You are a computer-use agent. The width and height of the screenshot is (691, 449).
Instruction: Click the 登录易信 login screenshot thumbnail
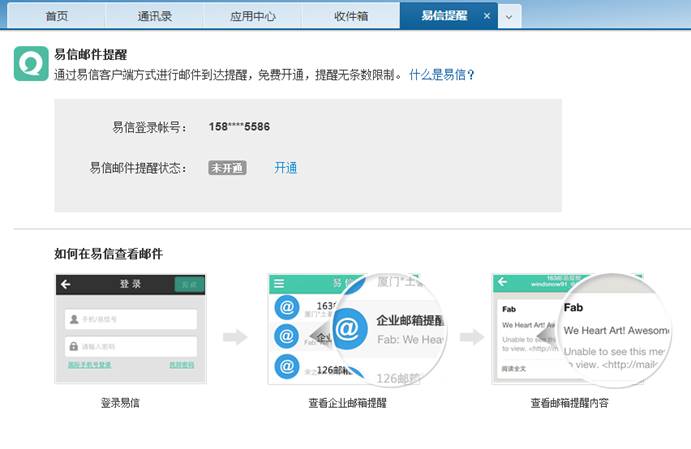130,329
